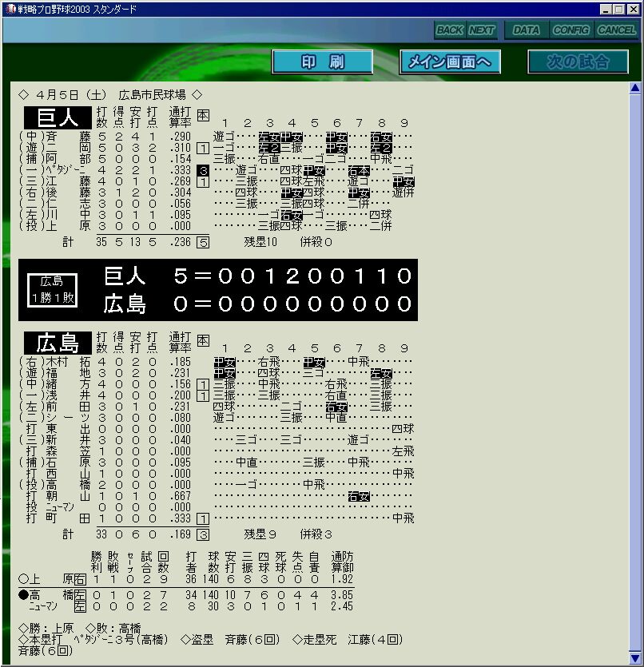The width and height of the screenshot is (644, 667).
Task: Close the 戦略プロ野球2003 window
Action: (634, 9)
